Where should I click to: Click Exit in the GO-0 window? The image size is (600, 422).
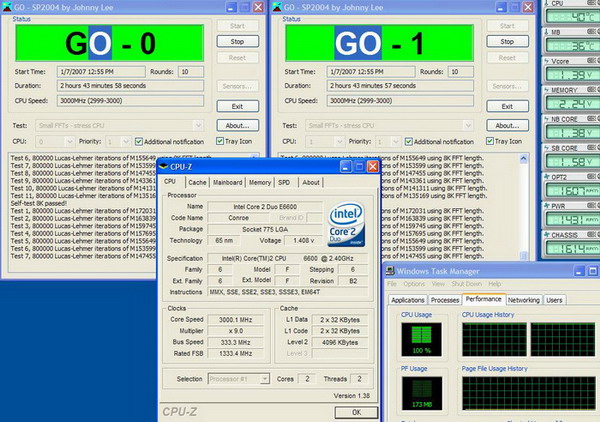(x=238, y=106)
